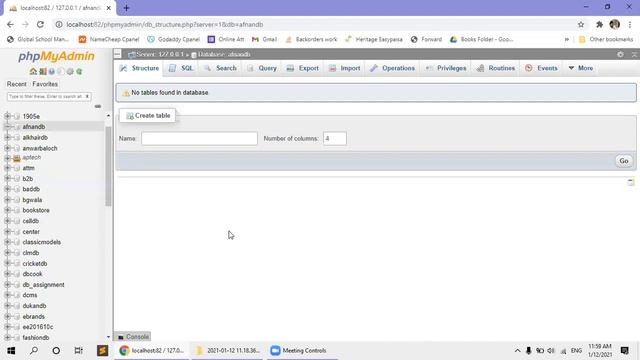Image resolution: width=640 pixels, height=360 pixels.
Task: Open the Export tab
Action: point(302,68)
